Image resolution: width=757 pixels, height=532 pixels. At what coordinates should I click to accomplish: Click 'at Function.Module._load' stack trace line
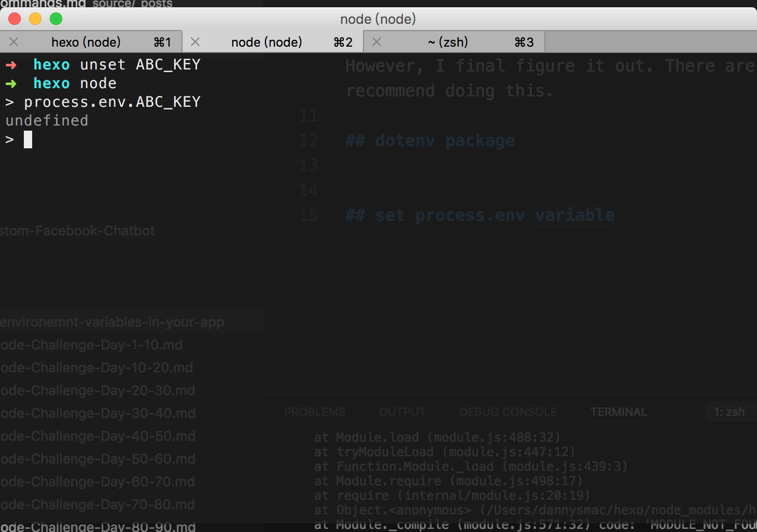pyautogui.click(x=471, y=467)
